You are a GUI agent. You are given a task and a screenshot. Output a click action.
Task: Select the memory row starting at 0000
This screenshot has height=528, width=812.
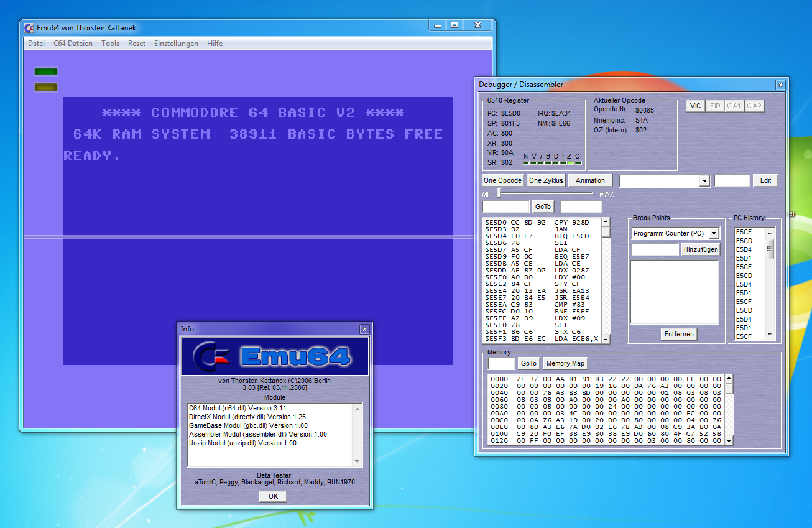[x=606, y=378]
